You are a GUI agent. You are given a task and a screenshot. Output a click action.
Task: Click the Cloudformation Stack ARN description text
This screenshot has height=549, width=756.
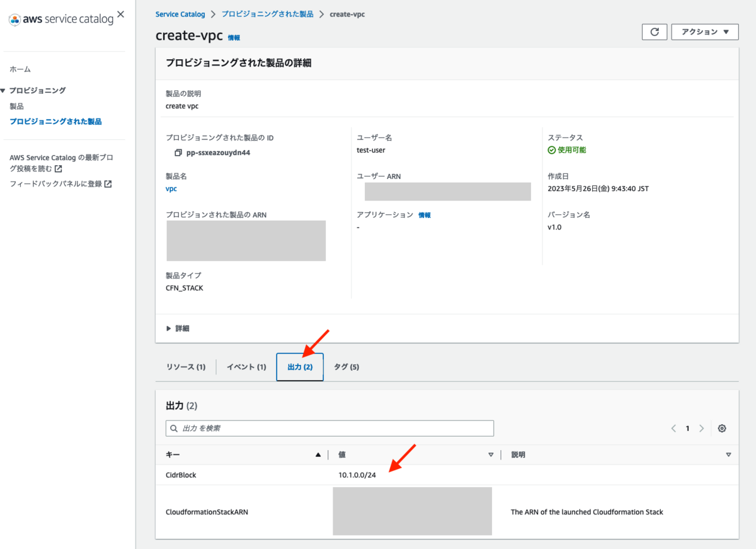point(587,512)
